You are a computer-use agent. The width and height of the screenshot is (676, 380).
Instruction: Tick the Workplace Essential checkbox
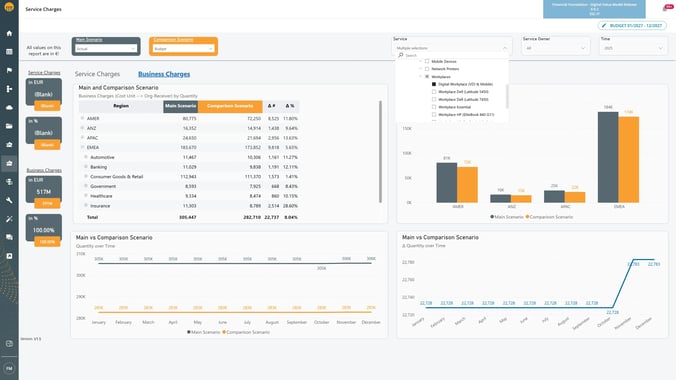pos(434,107)
